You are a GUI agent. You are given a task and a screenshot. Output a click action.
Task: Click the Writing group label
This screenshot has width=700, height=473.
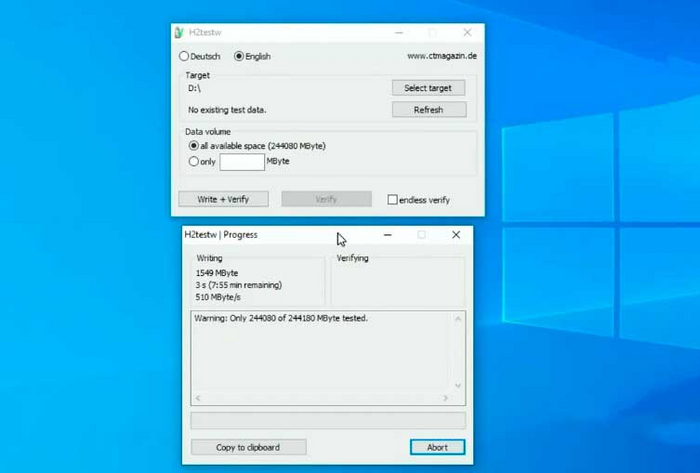tap(209, 258)
